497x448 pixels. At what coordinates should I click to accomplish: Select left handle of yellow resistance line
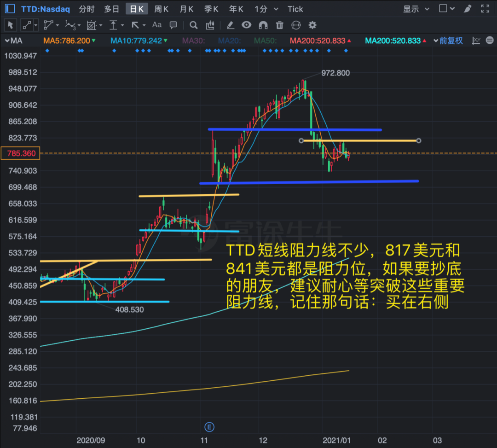click(301, 140)
